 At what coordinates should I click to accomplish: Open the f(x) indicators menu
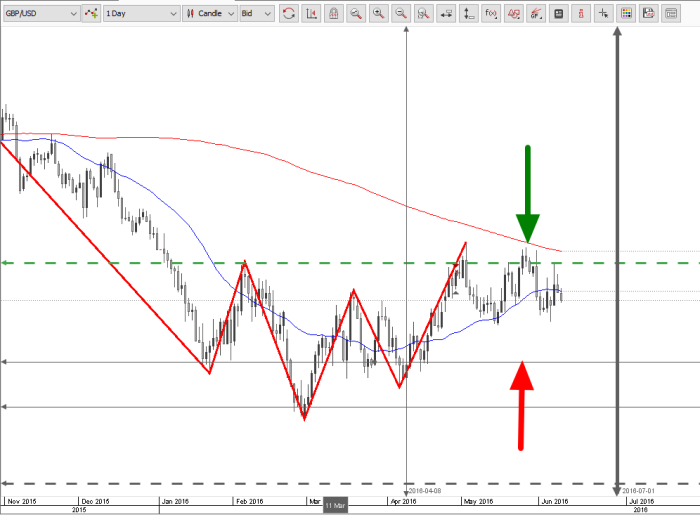coord(491,14)
